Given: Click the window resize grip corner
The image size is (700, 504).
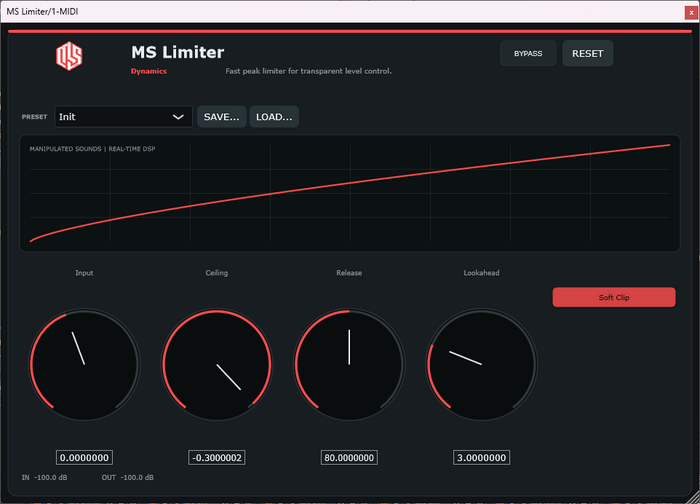Looking at the screenshot, I should (694, 498).
